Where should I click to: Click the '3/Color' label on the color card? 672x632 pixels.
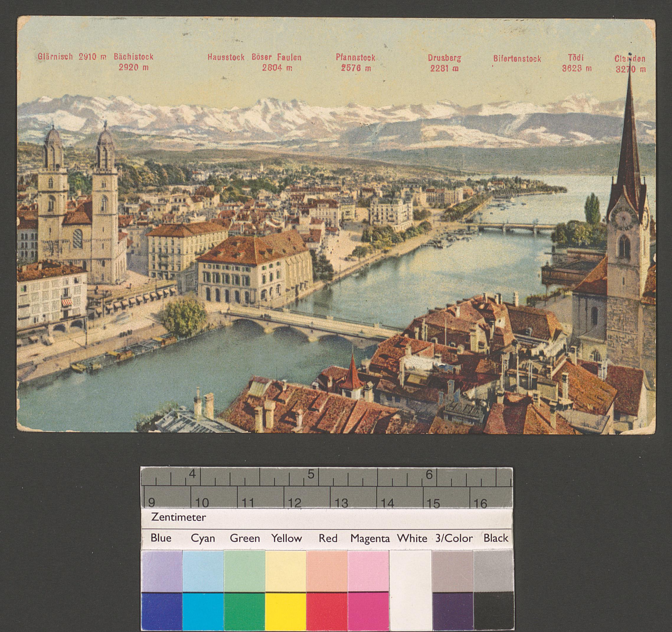[x=454, y=538]
